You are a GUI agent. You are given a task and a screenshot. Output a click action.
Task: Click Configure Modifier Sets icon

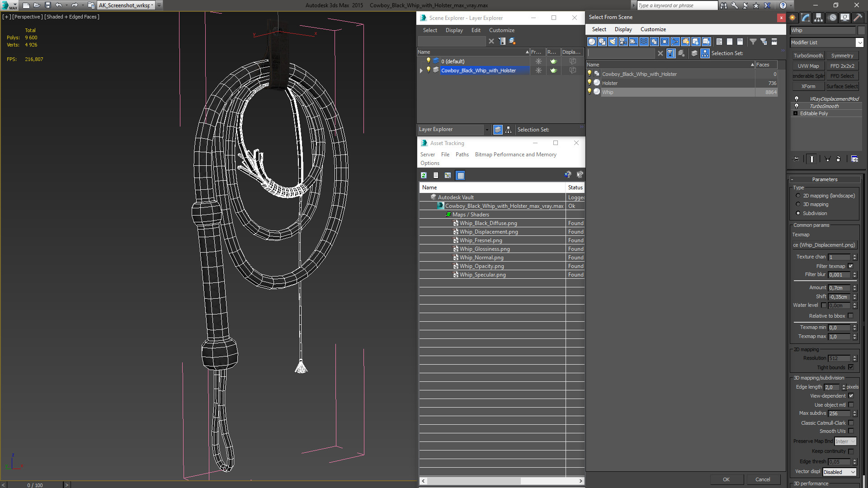coord(854,159)
